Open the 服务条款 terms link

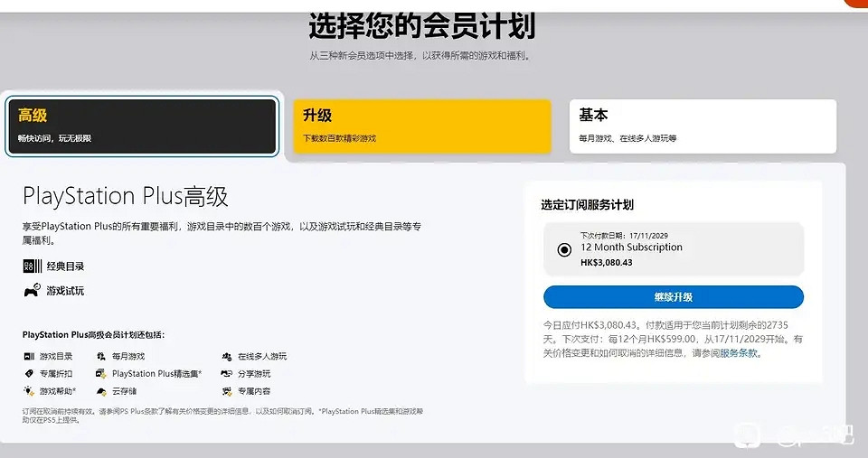(739, 353)
